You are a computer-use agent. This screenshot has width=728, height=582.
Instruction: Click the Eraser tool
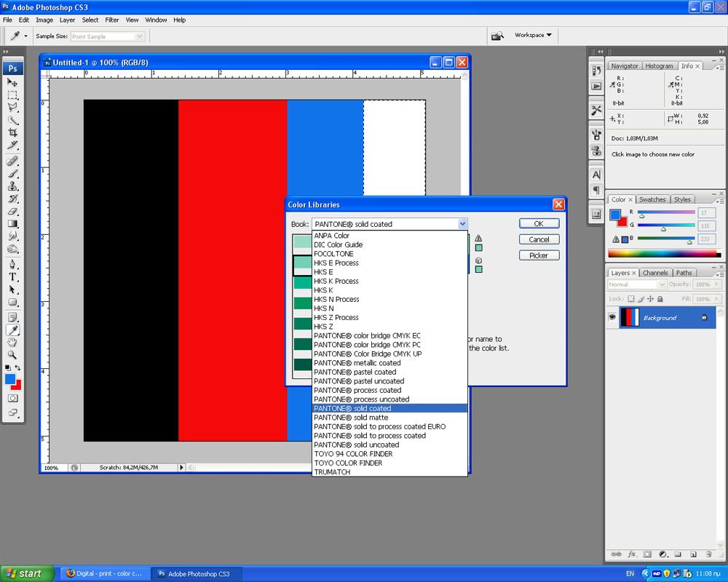pyautogui.click(x=13, y=212)
